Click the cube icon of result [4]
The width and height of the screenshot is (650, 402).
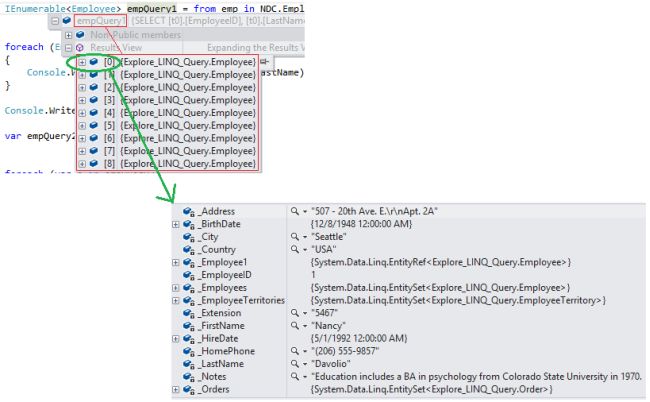coord(94,113)
